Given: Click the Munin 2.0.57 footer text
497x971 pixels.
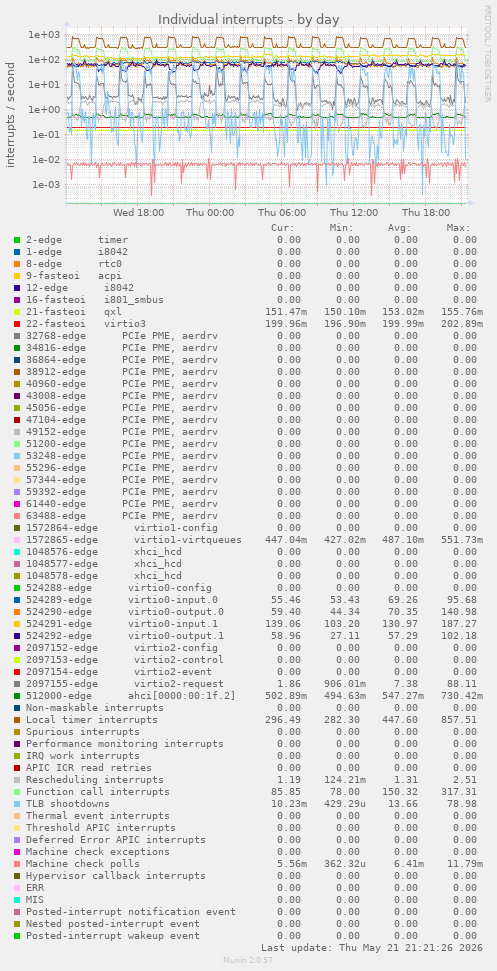Looking at the screenshot, I should (x=248, y=960).
